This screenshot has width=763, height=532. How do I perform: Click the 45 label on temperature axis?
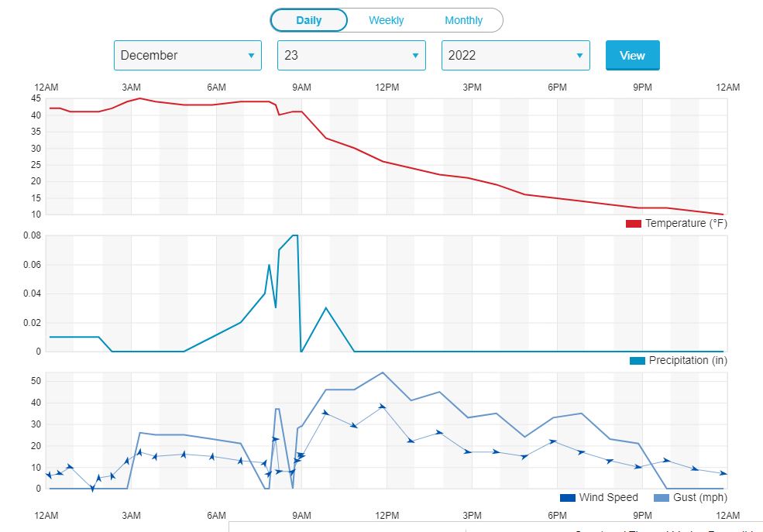(36, 98)
